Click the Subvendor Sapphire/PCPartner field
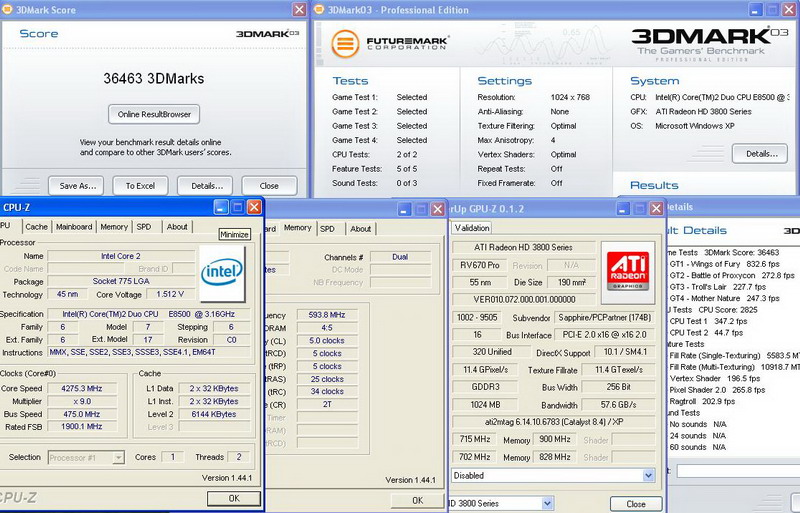This screenshot has width=800, height=513. (605, 317)
